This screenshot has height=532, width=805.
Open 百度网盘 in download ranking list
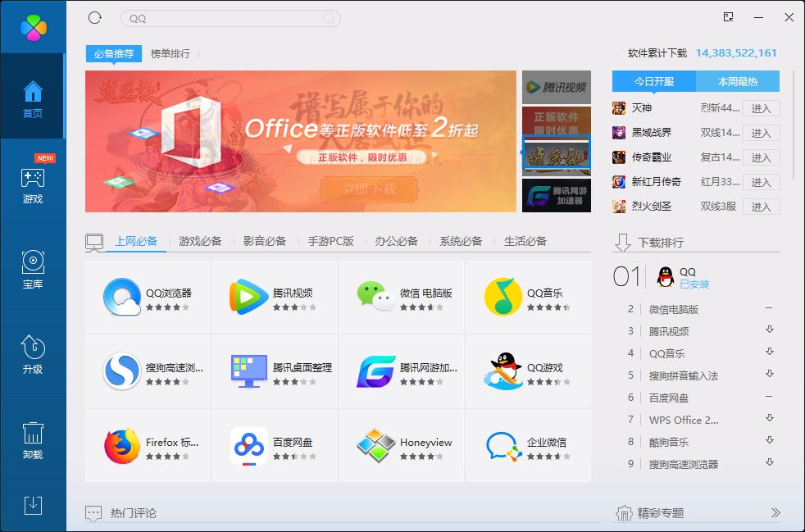point(668,398)
